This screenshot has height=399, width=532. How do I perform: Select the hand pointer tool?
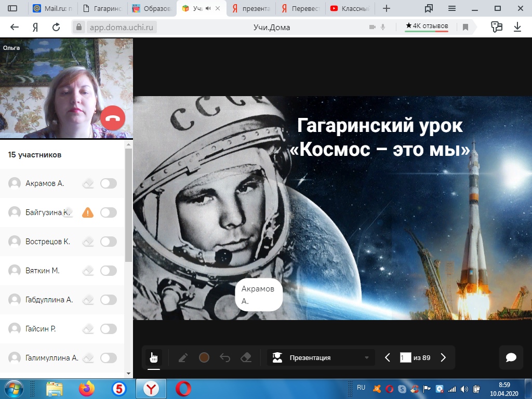point(154,357)
